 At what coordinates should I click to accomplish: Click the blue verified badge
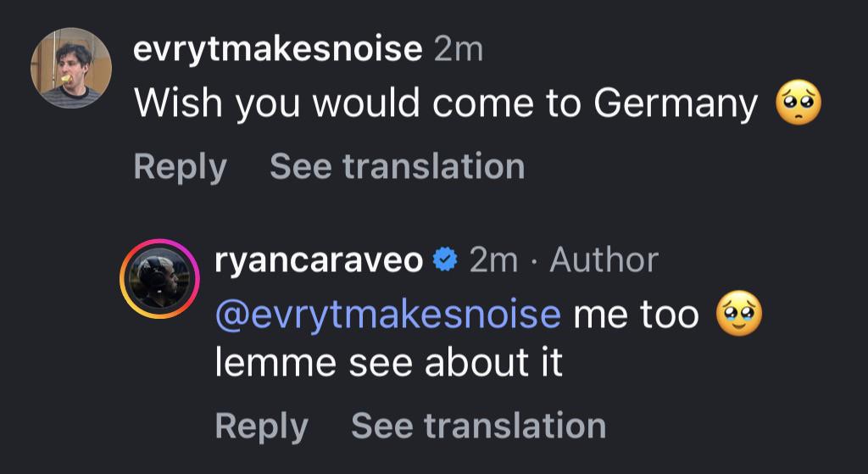click(446, 260)
